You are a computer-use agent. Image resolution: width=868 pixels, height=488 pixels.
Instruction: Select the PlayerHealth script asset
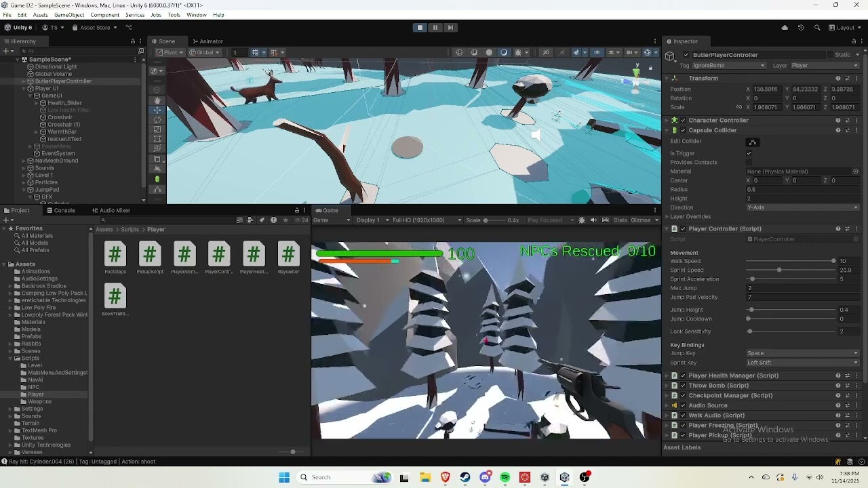(254, 259)
